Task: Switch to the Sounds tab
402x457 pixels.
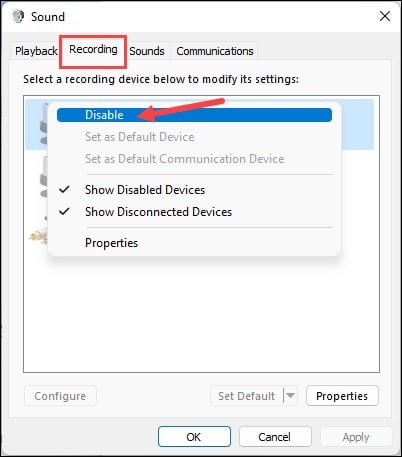Action: [147, 51]
